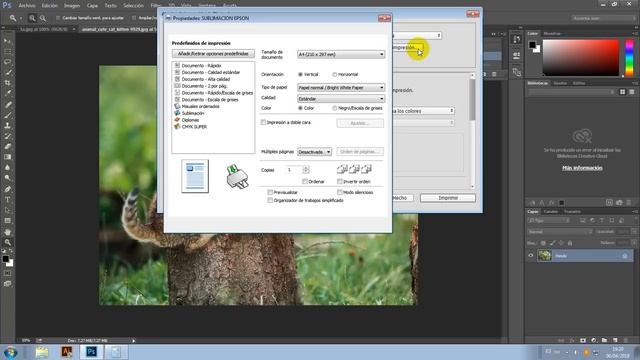Select Color printing radio button

pos(300,108)
